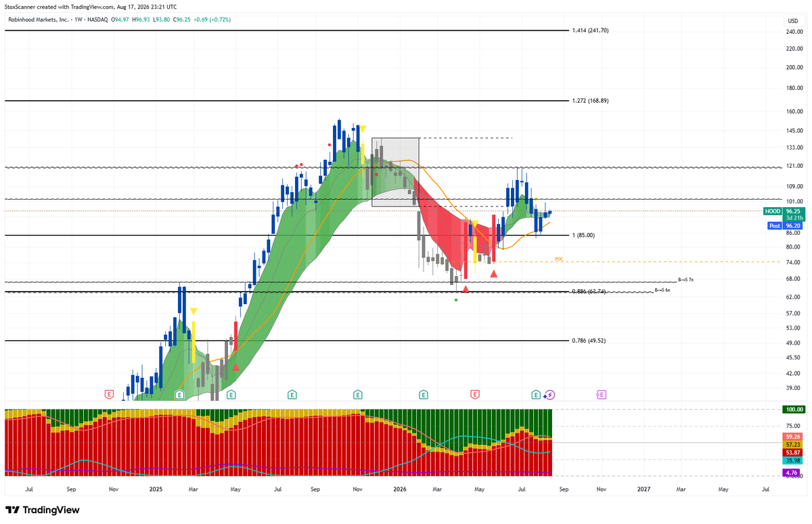Viewport: 812px width, 524px height.
Task: Select the 1.414 (241.70) Fibonacci label
Action: click(591, 30)
